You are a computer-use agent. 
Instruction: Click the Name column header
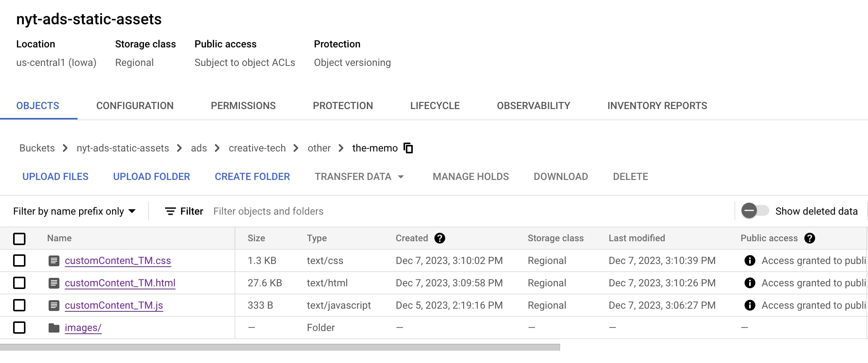[59, 238]
